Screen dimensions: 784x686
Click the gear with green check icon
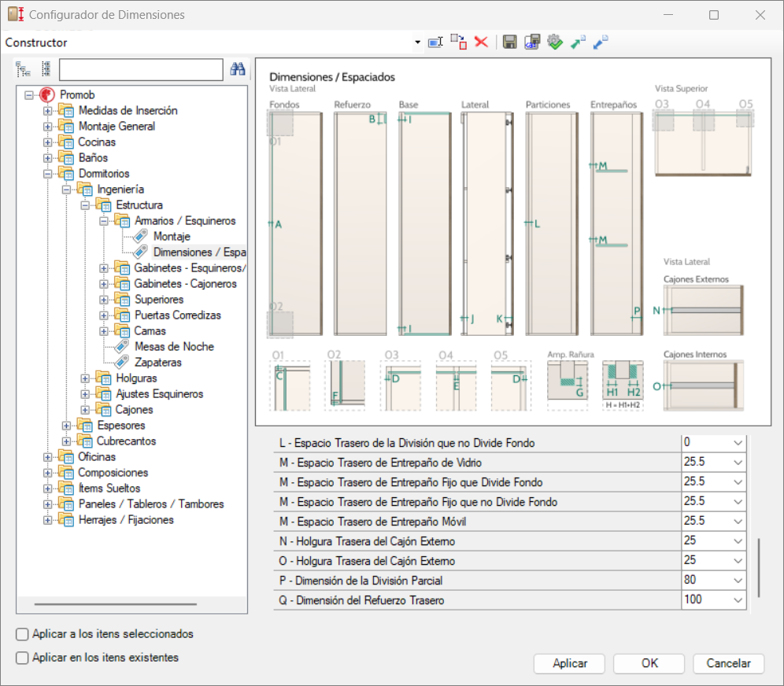pos(555,42)
